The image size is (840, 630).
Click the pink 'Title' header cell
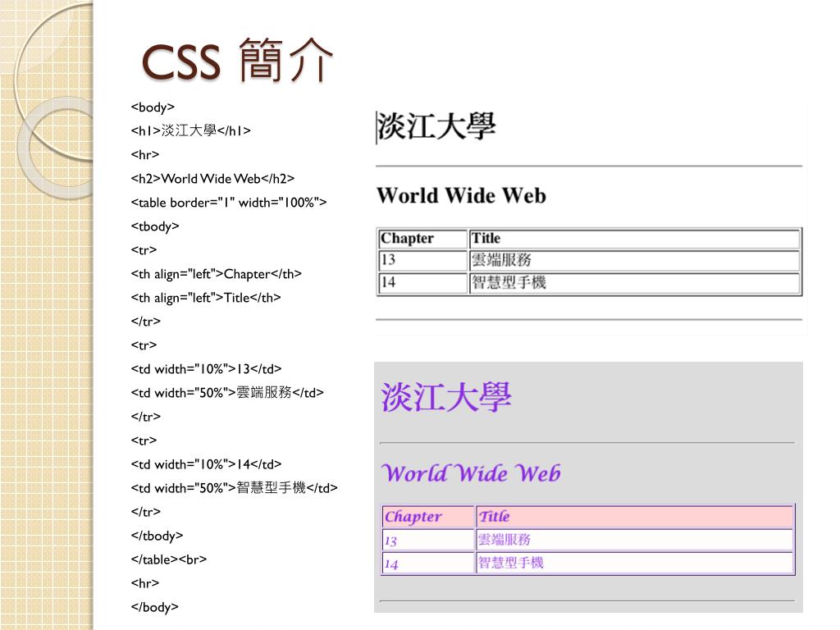pyautogui.click(x=635, y=517)
